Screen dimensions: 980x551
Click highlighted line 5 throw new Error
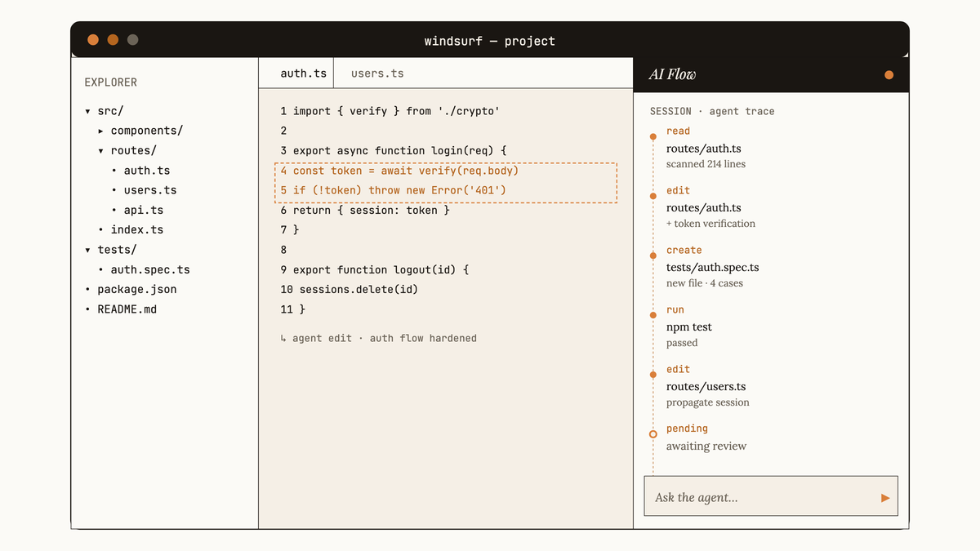(x=394, y=190)
